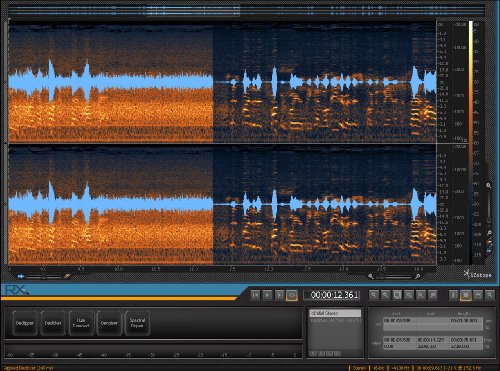The width and height of the screenshot is (500, 371).
Task: Click the rewind-to-start transport button
Action: pos(255,295)
